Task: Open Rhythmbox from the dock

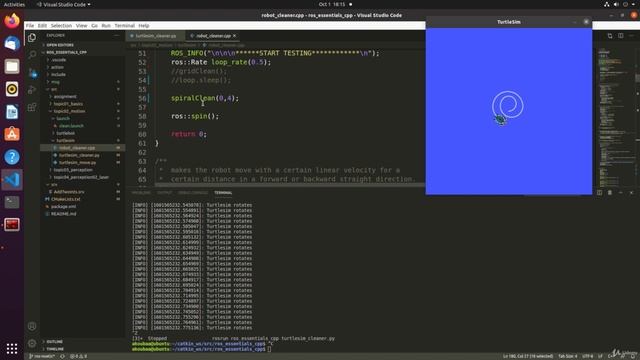Action: [12, 89]
